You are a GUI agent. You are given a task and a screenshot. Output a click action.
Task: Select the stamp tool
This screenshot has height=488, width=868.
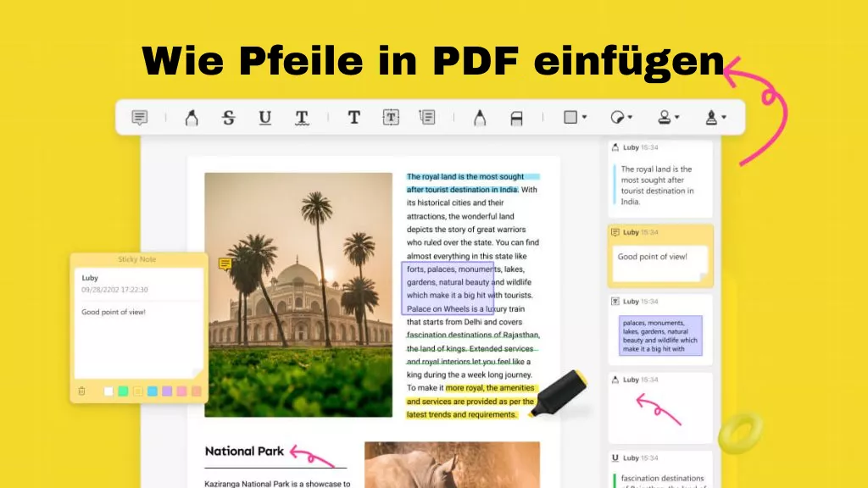[665, 117]
